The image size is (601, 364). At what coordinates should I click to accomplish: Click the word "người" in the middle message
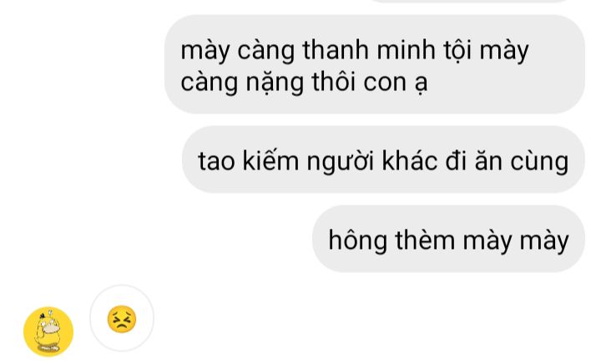[x=340, y=162]
